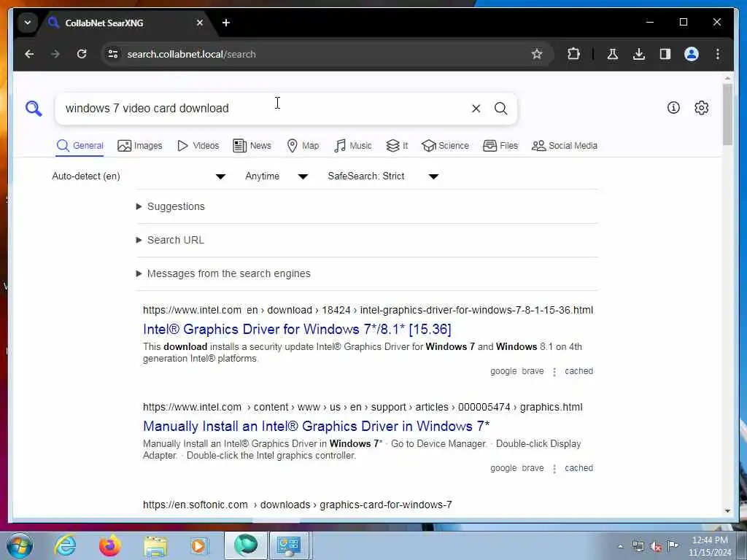The width and height of the screenshot is (747, 560).
Task: Switch to the Social Media category
Action: pos(565,146)
